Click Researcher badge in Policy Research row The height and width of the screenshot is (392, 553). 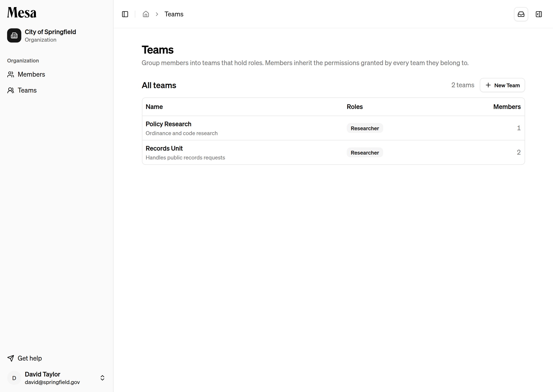click(x=365, y=128)
